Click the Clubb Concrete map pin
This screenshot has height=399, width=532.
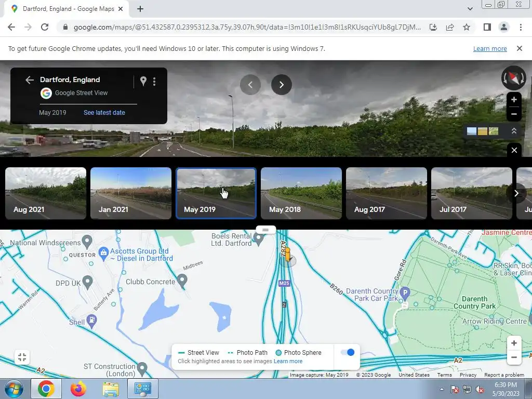click(182, 281)
